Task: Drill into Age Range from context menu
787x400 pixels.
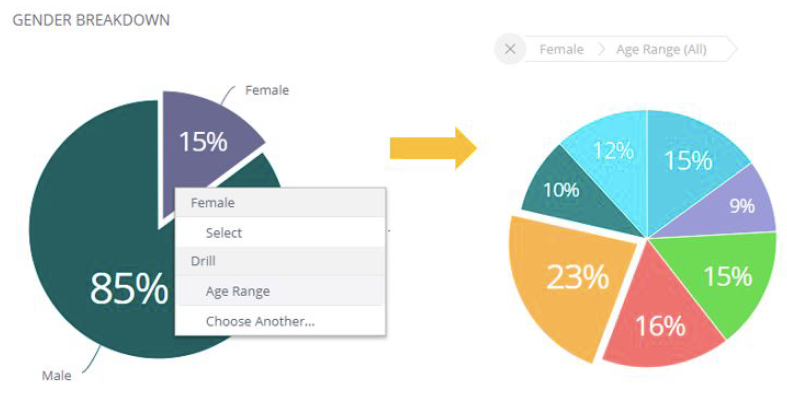Action: [x=238, y=291]
